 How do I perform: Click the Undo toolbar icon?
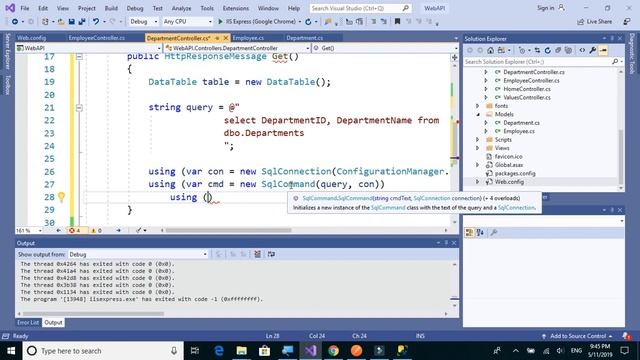pyautogui.click(x=96, y=22)
